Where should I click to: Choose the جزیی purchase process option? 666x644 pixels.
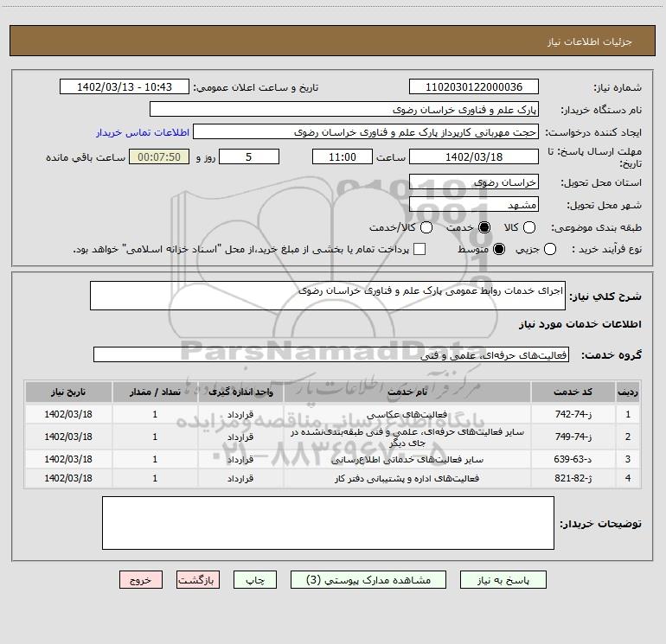click(x=549, y=249)
